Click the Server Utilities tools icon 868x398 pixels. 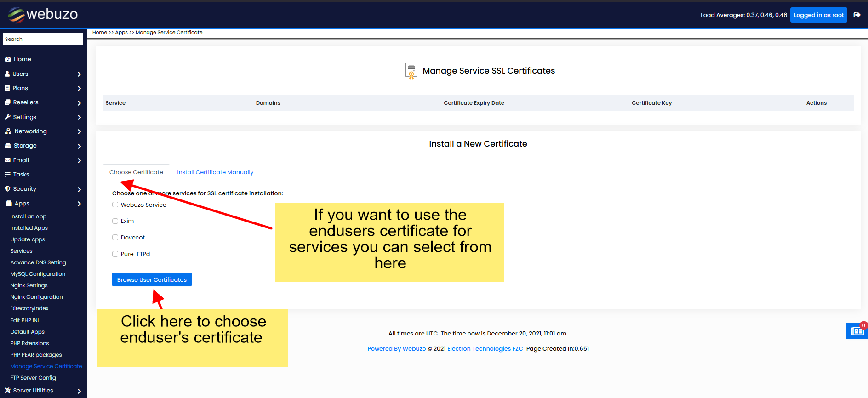click(7, 391)
